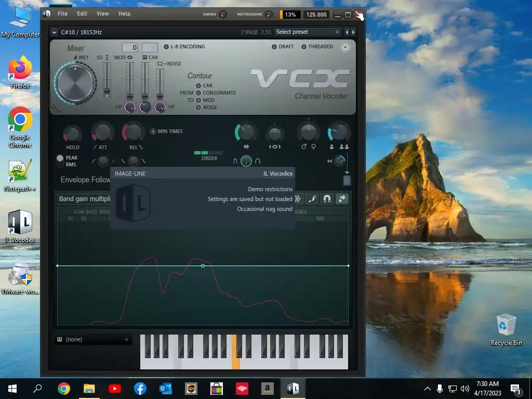Enable L-R Encoding
Image resolution: width=532 pixels, height=399 pixels.
[x=166, y=47]
